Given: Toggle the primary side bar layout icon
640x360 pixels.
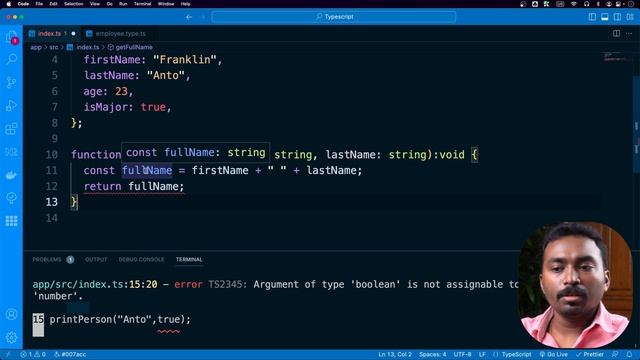Looking at the screenshot, I should 592,17.
